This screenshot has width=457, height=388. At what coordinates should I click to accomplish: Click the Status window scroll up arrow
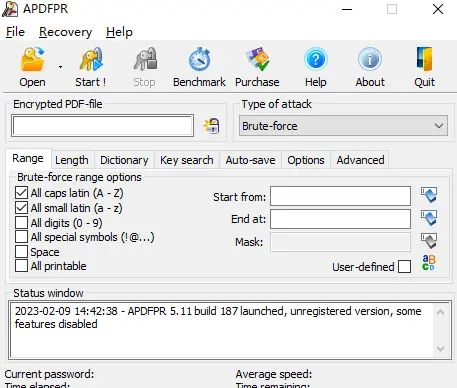coord(440,312)
